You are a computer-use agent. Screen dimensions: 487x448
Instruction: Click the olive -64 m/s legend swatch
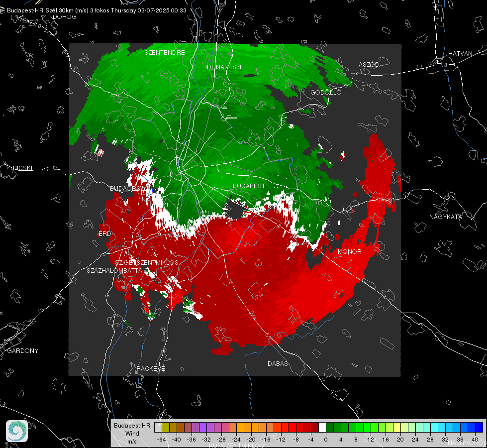(x=166, y=427)
